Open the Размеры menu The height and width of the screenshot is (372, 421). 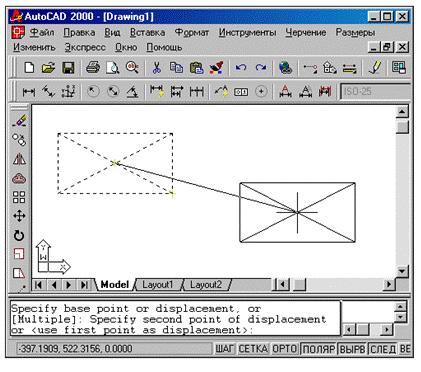355,32
